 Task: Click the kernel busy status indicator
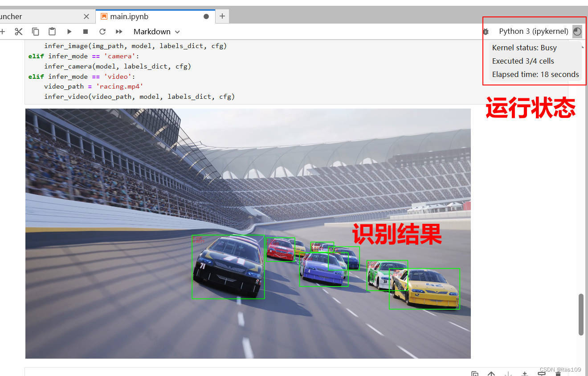[577, 31]
